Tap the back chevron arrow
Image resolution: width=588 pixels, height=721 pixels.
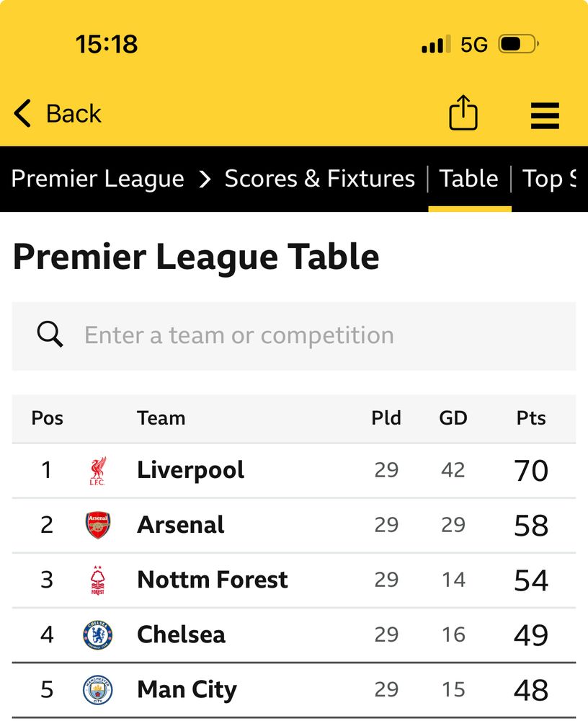click(x=22, y=113)
